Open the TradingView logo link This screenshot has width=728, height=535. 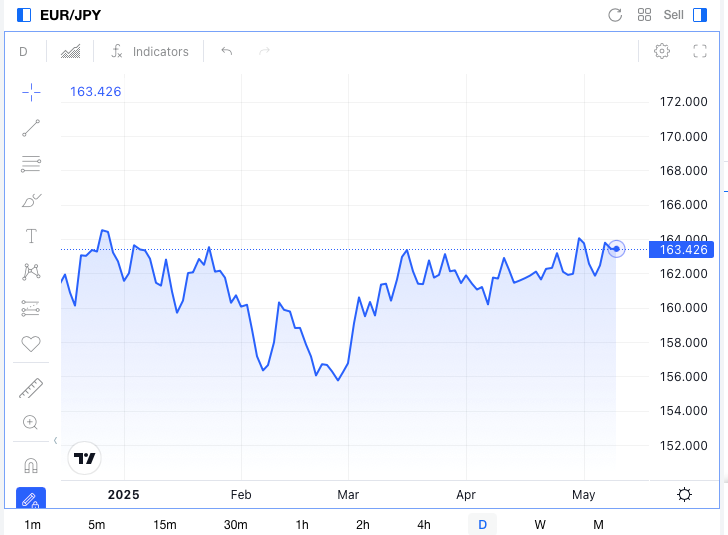[84, 458]
